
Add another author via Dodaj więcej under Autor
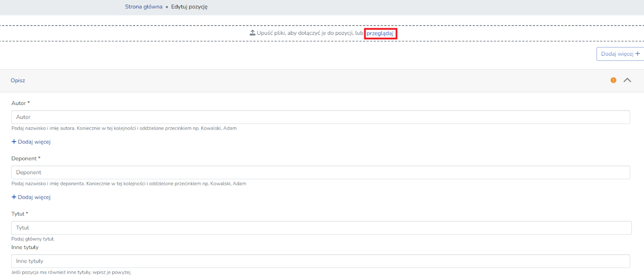[x=31, y=142]
